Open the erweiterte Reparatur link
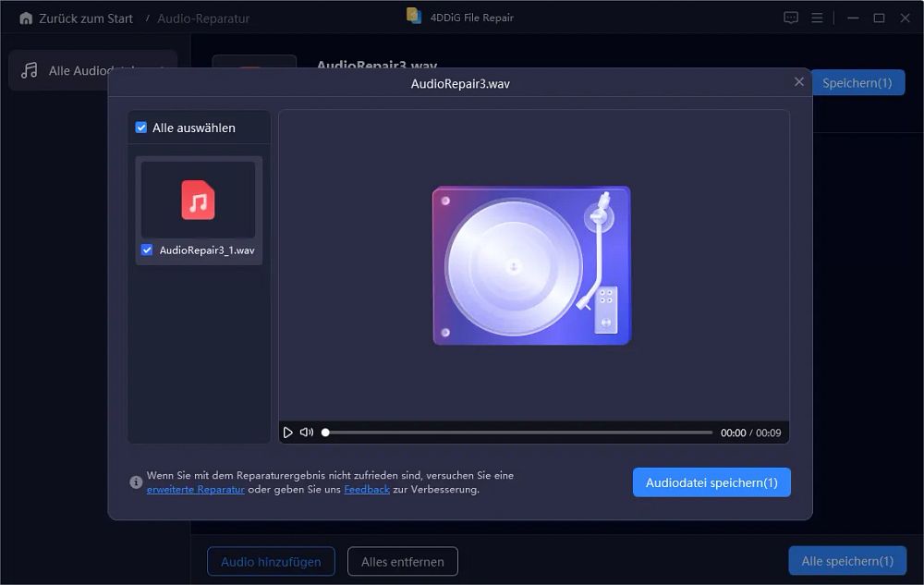This screenshot has height=585, width=924. (196, 490)
